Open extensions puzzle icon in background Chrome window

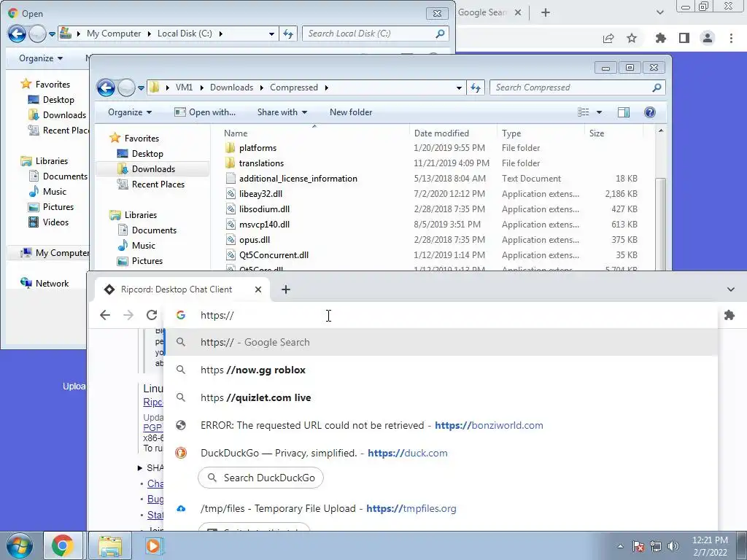point(660,38)
